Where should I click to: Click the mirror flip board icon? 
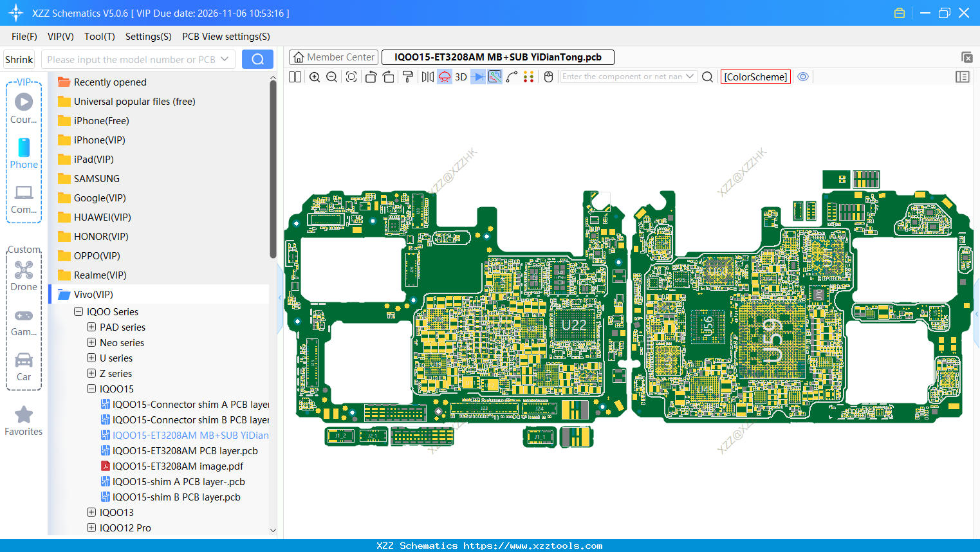tap(427, 77)
